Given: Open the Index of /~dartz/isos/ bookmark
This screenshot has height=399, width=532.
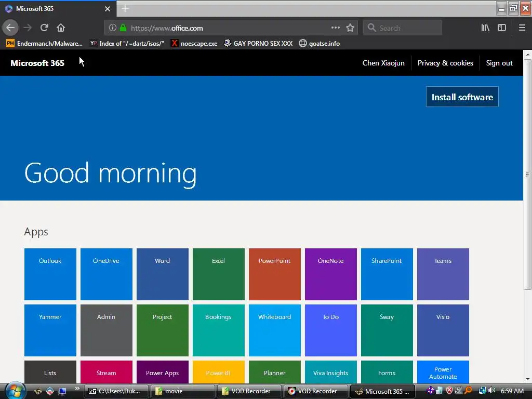Looking at the screenshot, I should [127, 44].
